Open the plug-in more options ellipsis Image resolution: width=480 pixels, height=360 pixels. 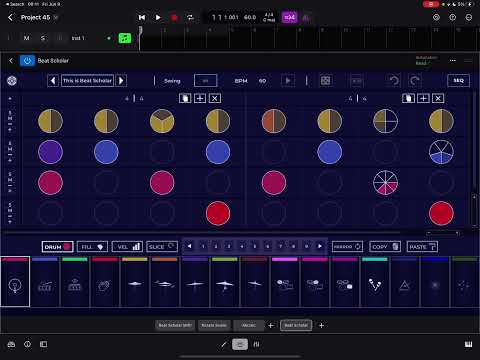pyautogui.click(x=452, y=60)
